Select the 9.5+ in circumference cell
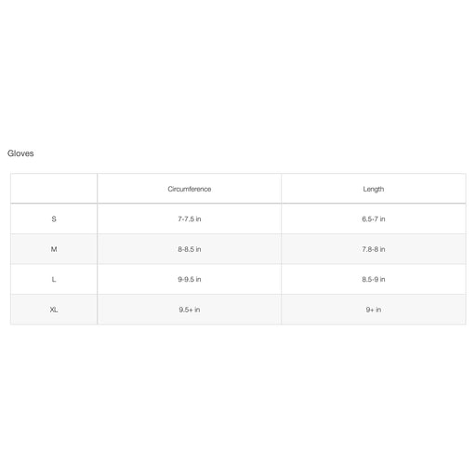The width and height of the screenshot is (476, 476). (190, 310)
